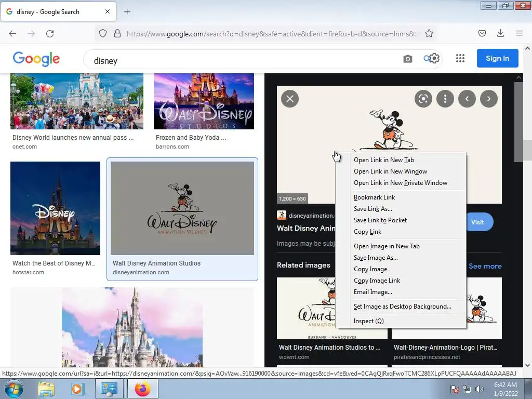
Task: Search by image using the camera icon
Action: [407, 59]
